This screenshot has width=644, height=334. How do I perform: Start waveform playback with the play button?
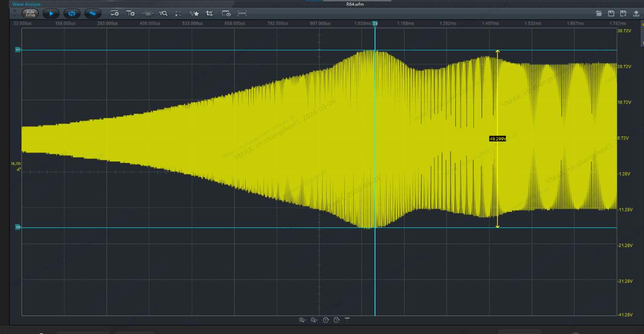pos(51,13)
